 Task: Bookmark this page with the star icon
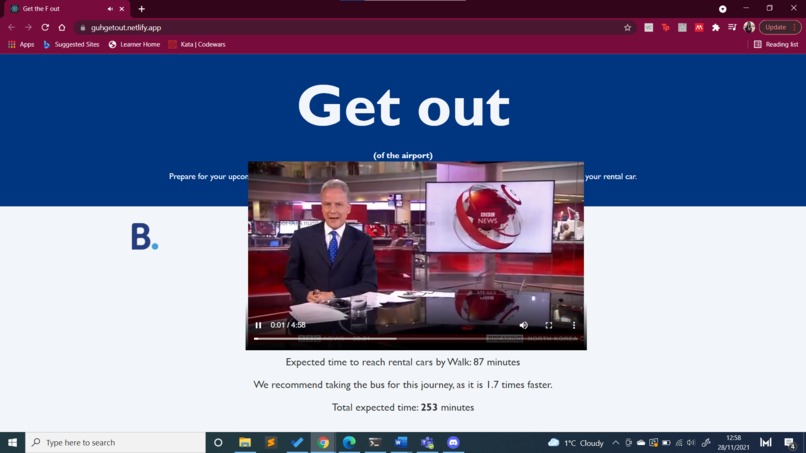click(627, 28)
